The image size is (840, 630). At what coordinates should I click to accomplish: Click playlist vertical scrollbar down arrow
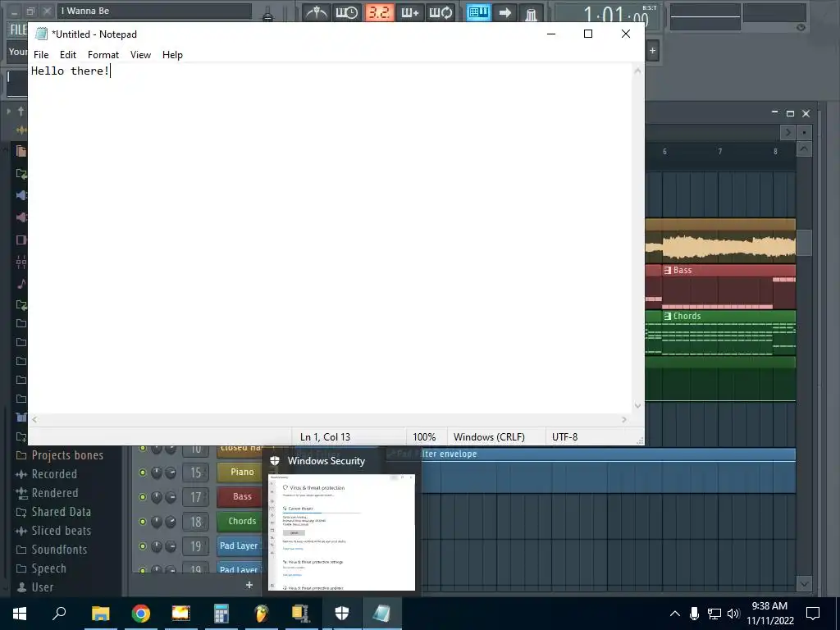click(804, 583)
